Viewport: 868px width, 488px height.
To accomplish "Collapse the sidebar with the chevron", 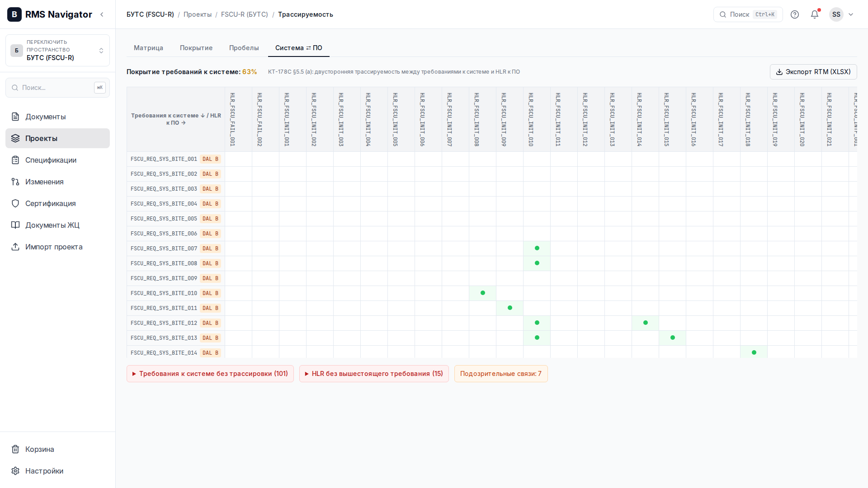I will point(102,14).
